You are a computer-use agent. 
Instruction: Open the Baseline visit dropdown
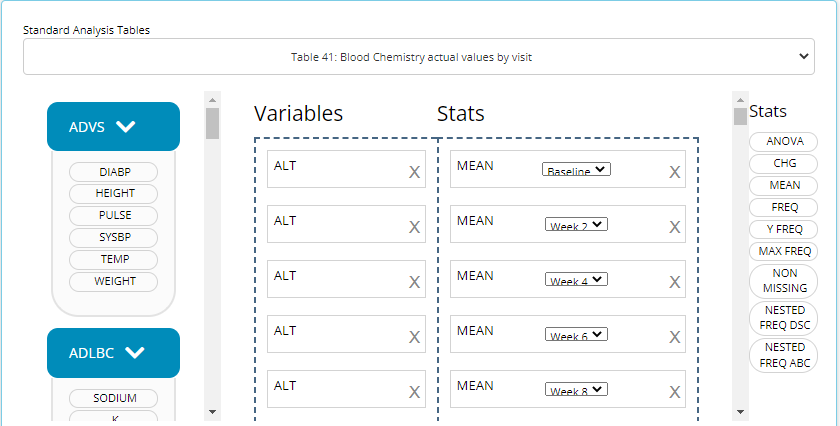[x=576, y=169]
